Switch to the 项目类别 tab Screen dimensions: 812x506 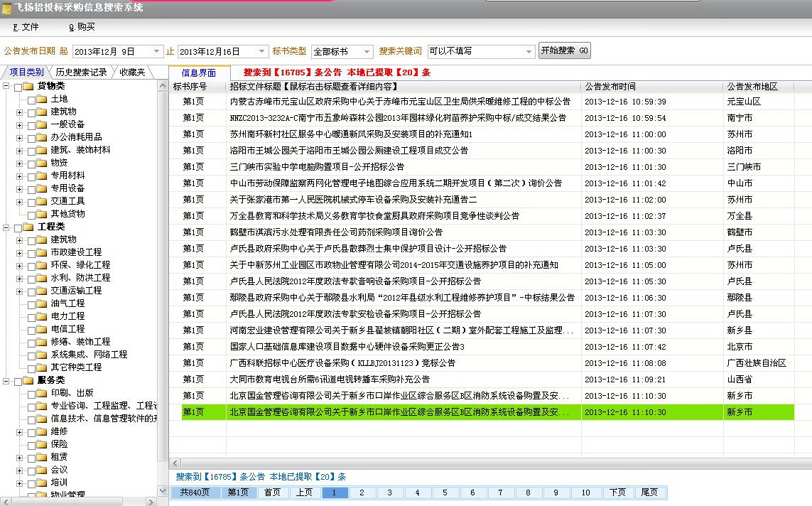26,72
